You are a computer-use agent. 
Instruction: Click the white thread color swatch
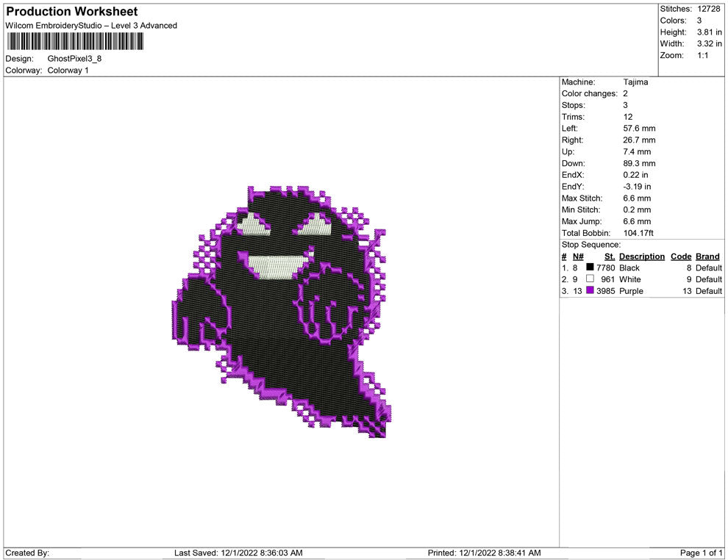pyautogui.click(x=590, y=279)
